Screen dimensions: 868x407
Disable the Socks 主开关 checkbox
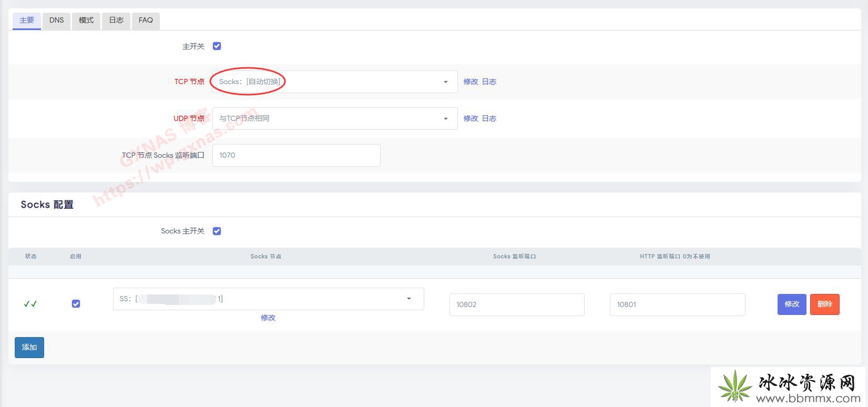(x=217, y=231)
